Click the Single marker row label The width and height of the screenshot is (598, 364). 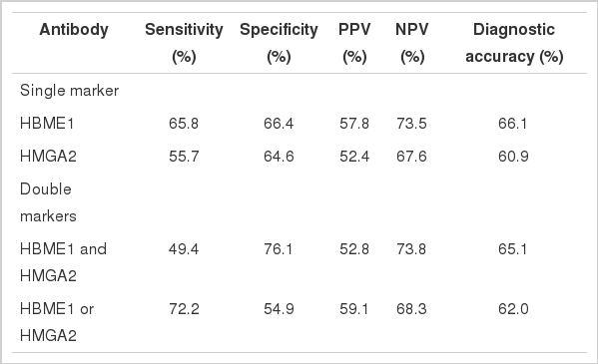70,91
